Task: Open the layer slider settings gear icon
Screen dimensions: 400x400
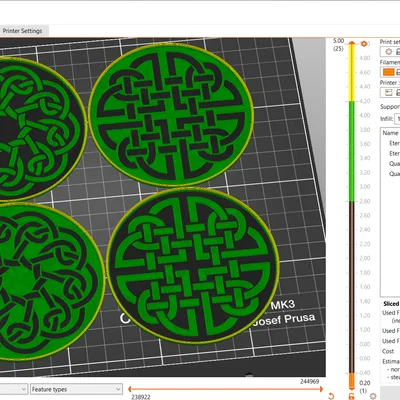Action: (x=373, y=396)
